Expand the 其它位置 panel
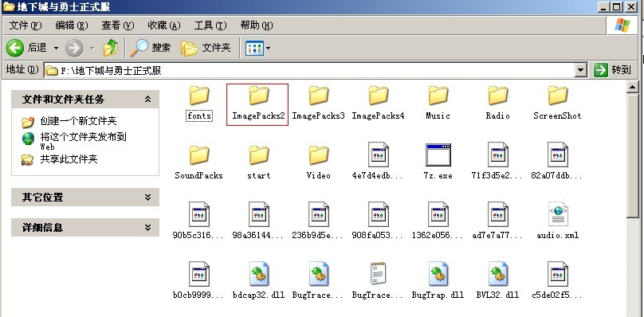 coord(148,198)
